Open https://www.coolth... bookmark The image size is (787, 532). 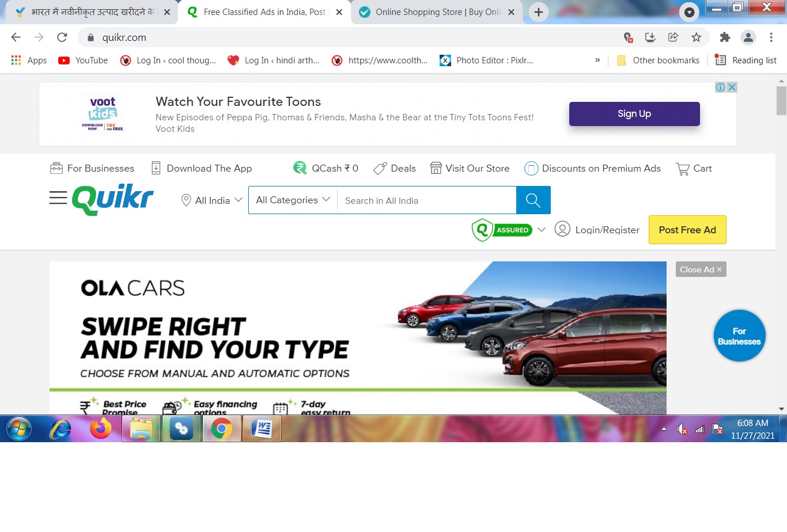click(380, 60)
